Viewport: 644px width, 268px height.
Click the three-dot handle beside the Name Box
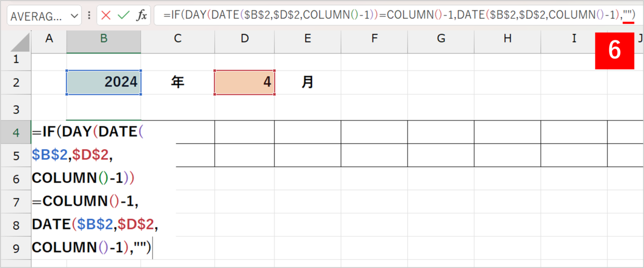coord(89,16)
